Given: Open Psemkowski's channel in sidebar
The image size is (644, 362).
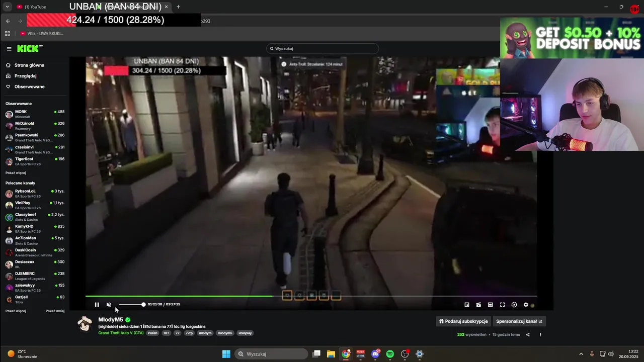Looking at the screenshot, I should point(35,137).
